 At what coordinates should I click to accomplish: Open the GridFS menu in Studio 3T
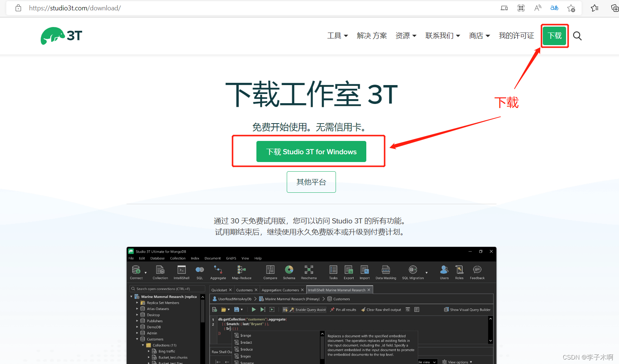[x=231, y=258]
